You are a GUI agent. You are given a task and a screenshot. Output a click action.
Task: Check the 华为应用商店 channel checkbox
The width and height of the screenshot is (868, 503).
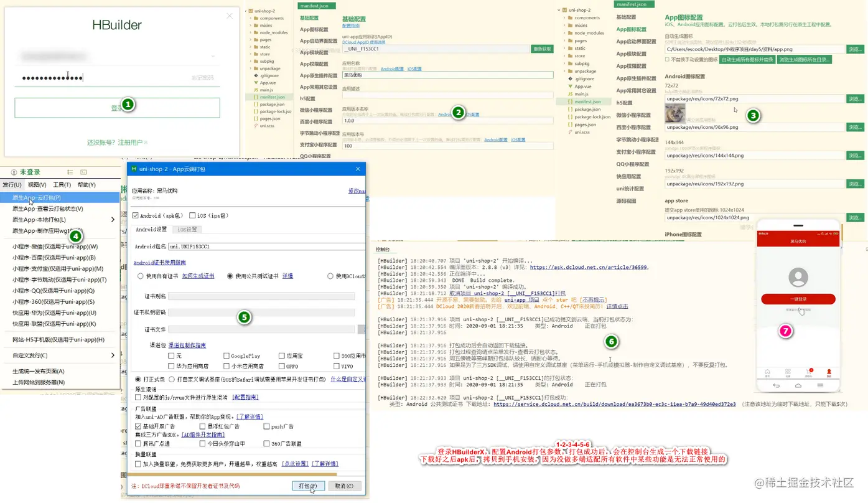coord(171,366)
